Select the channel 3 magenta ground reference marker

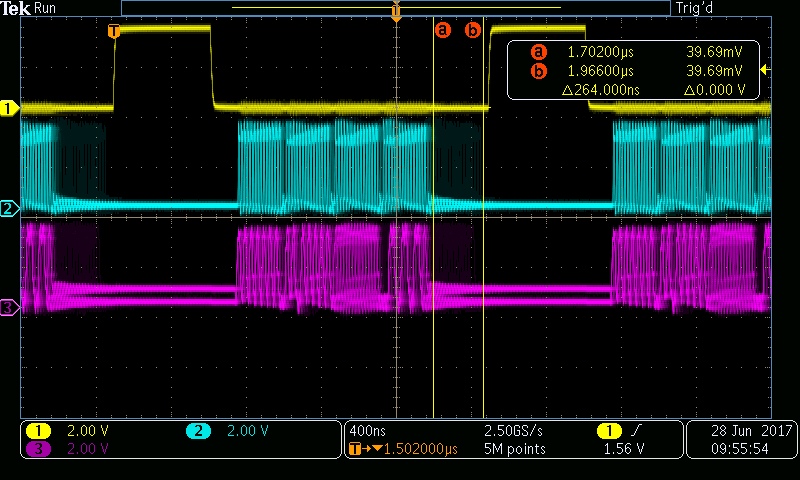tap(9, 307)
